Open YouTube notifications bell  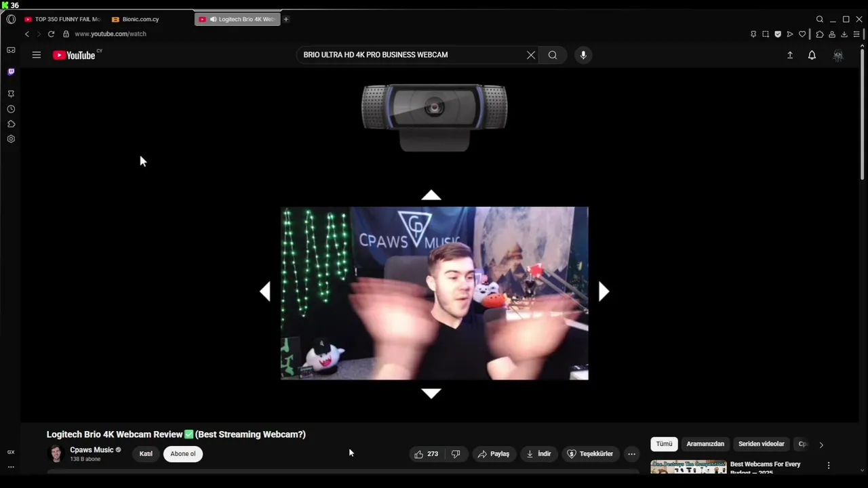coord(812,55)
